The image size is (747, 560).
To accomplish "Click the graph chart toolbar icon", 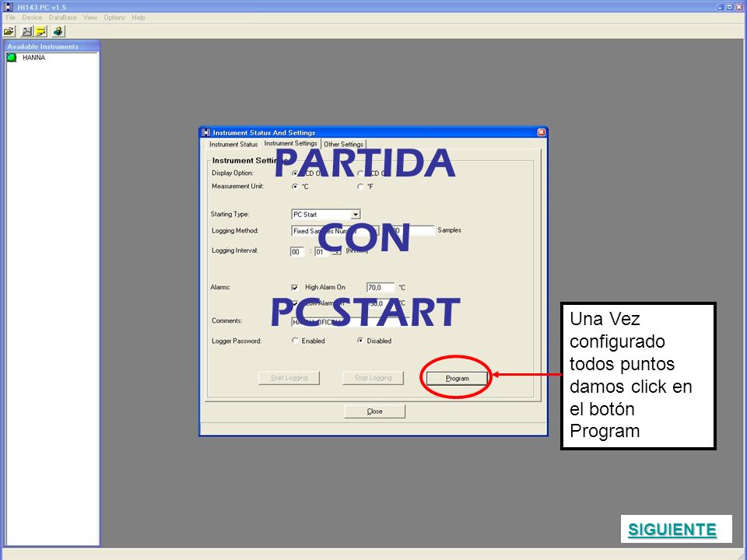I will [27, 31].
